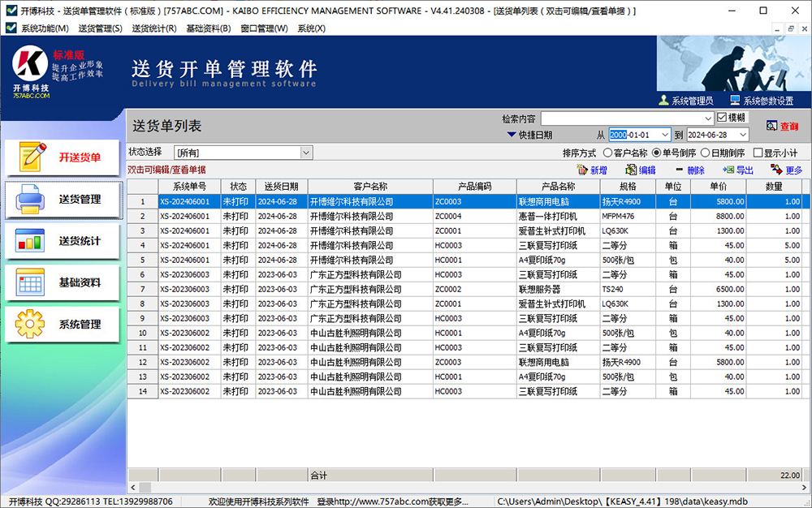Open the 基础资料(B) menu

pos(209,28)
